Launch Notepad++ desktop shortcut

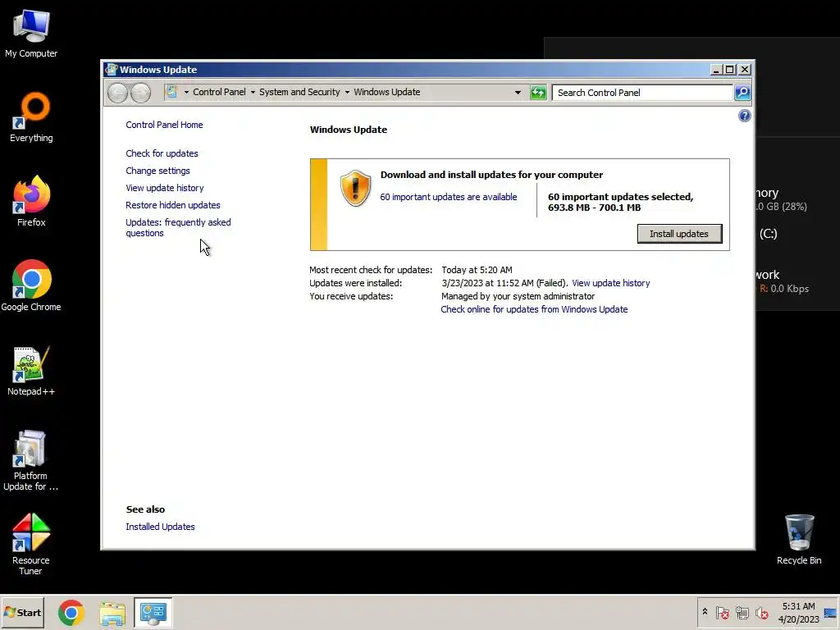(x=31, y=371)
